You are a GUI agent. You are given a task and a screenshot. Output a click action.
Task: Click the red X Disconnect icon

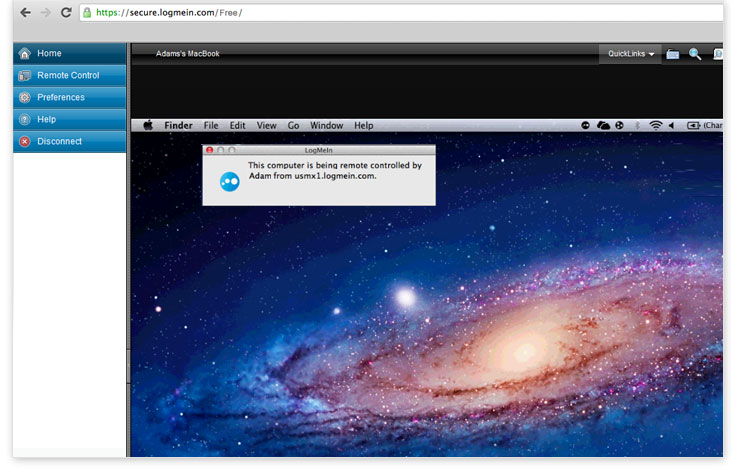(x=24, y=142)
